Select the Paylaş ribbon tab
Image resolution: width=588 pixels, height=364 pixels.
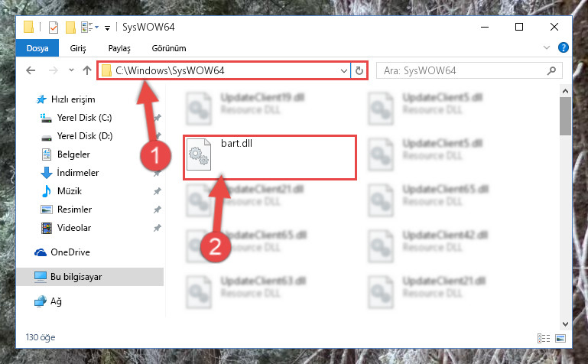[x=119, y=48]
